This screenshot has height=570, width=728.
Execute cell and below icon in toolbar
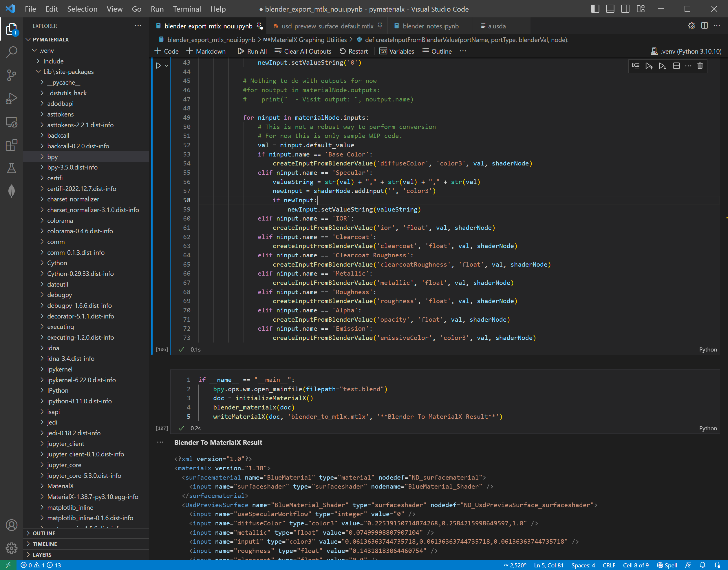click(x=662, y=66)
